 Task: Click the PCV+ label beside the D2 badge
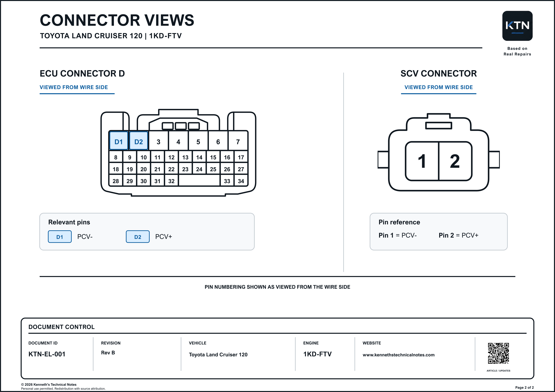tap(164, 237)
